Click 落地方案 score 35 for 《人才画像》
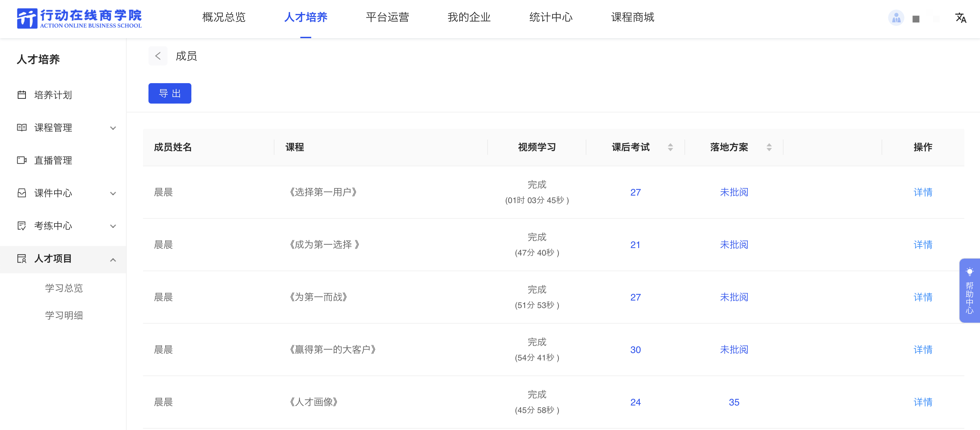This screenshot has width=980, height=430. click(734, 402)
